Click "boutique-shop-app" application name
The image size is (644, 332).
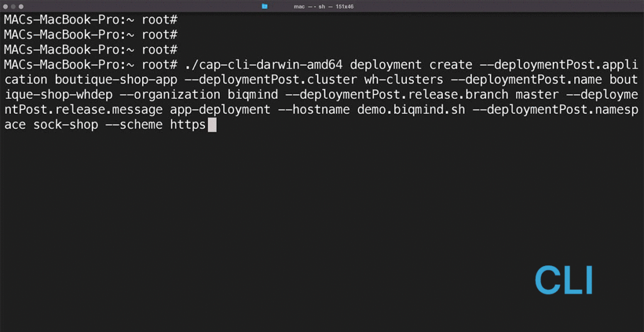point(116,80)
